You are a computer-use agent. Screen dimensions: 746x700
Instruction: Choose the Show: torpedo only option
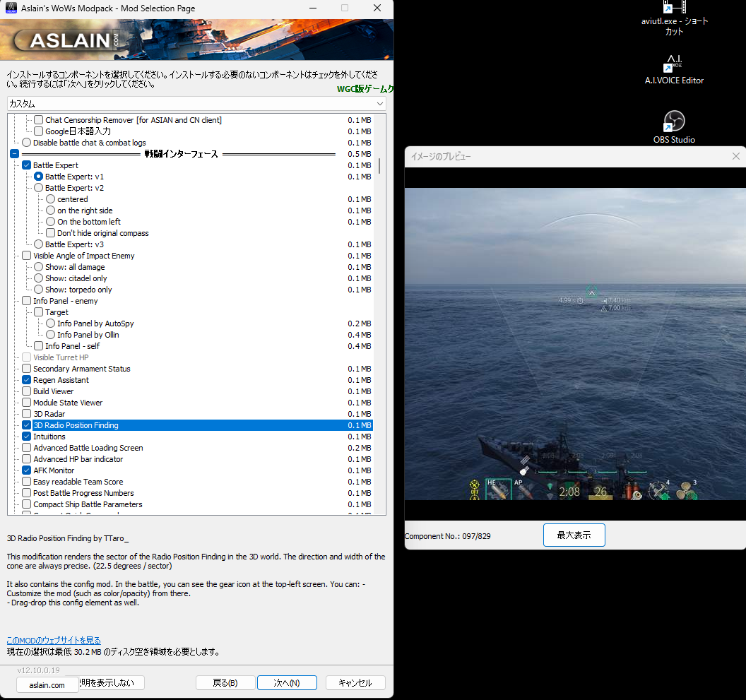37,290
